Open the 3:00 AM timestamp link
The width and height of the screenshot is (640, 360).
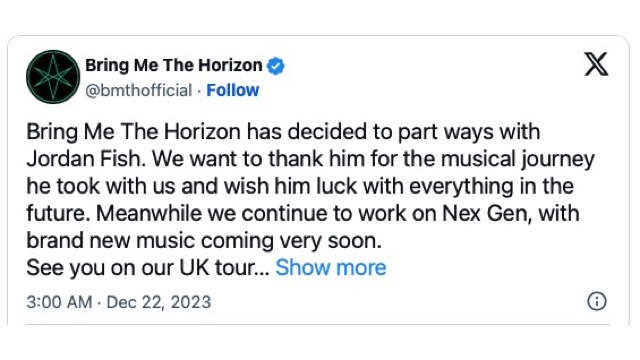click(59, 302)
